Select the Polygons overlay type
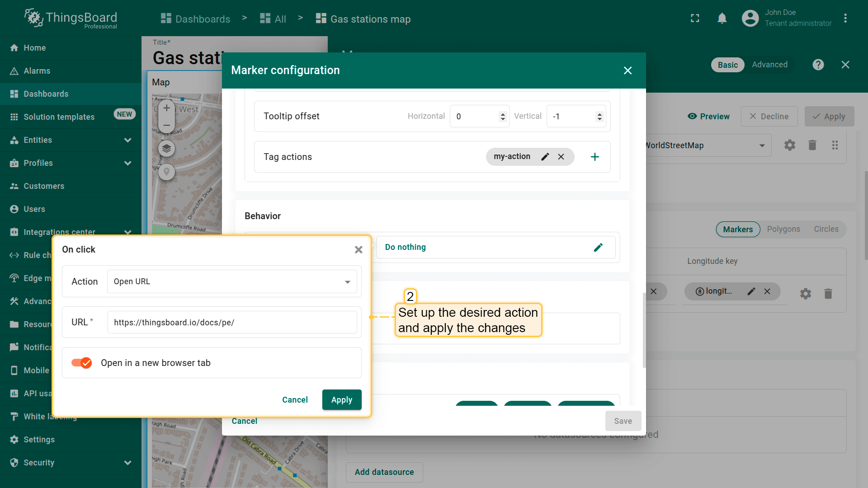Screen dimensions: 868x488 pos(783,229)
